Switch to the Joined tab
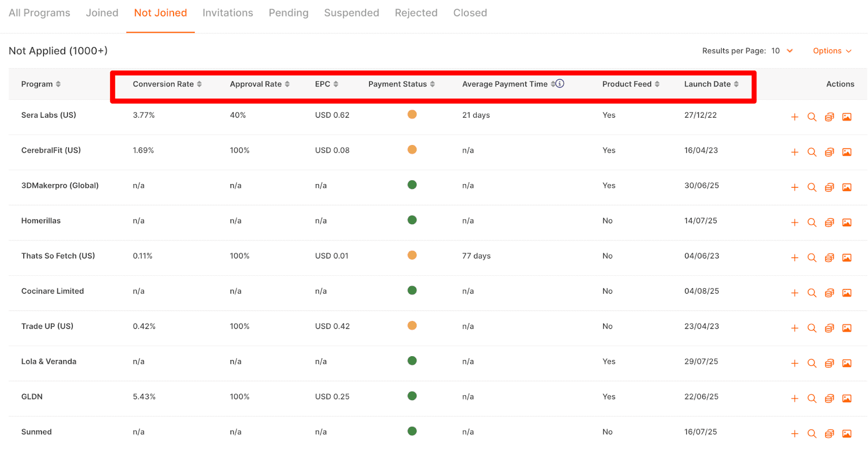This screenshot has height=449, width=868. [x=102, y=12]
